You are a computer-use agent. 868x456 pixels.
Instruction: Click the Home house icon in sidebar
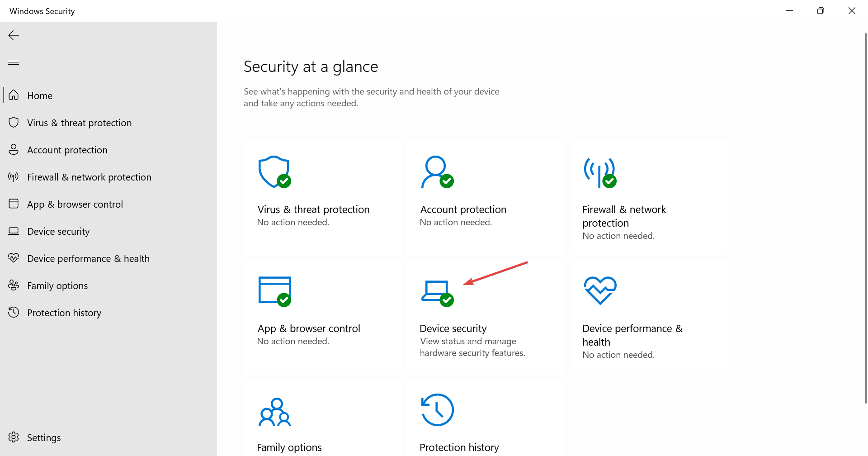click(13, 95)
